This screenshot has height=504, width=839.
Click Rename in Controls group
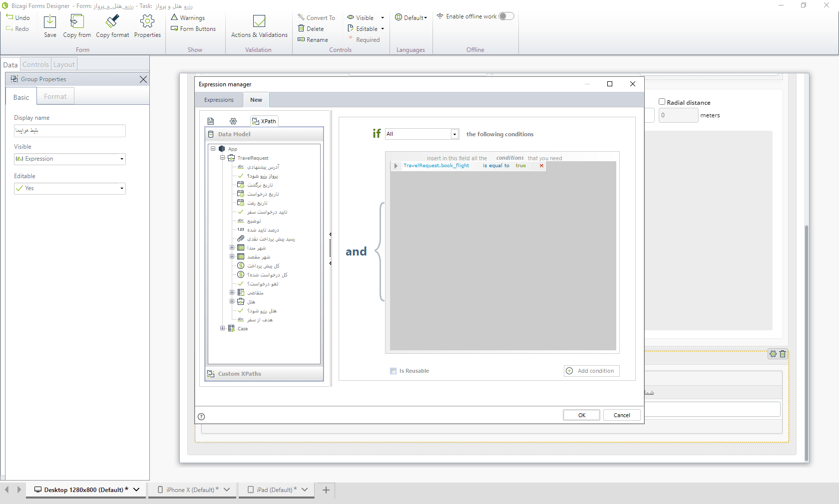pos(313,39)
